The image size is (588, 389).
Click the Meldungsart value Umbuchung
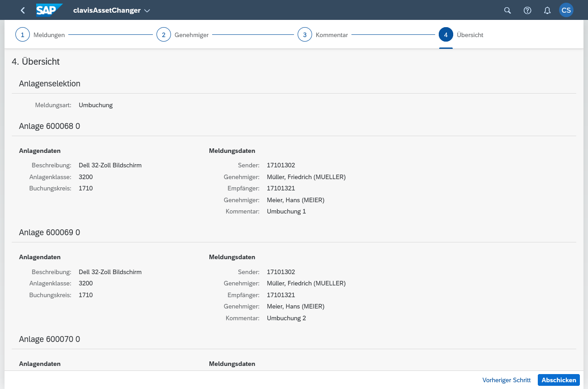point(95,105)
